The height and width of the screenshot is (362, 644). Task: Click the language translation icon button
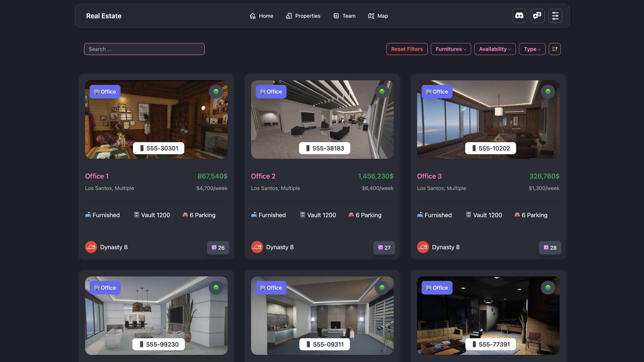click(537, 16)
